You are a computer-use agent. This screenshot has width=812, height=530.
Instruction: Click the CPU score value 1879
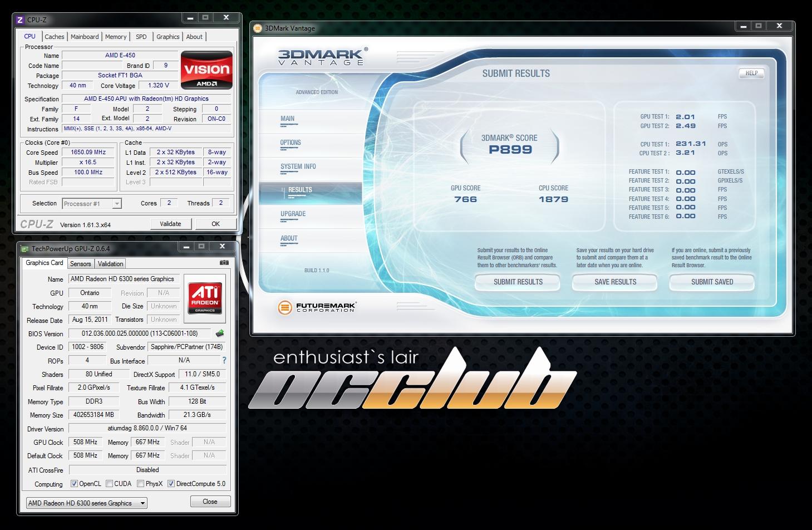pyautogui.click(x=553, y=199)
